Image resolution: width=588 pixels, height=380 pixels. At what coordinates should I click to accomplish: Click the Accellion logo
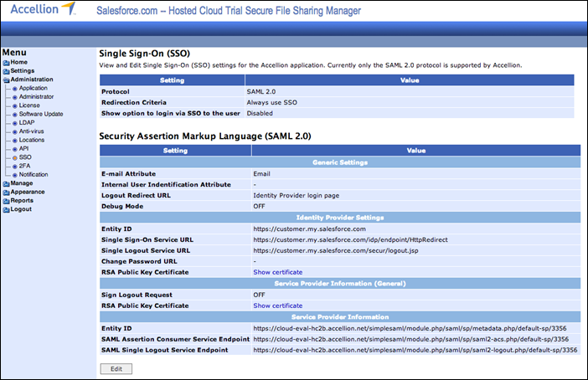(x=43, y=8)
